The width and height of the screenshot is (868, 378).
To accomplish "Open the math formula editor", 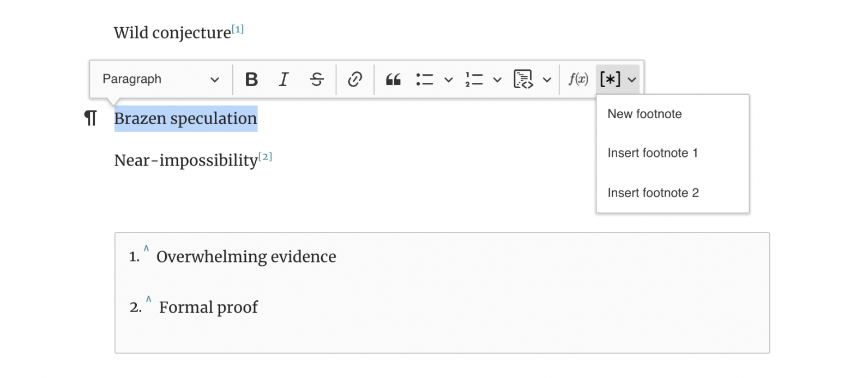I will [x=578, y=80].
